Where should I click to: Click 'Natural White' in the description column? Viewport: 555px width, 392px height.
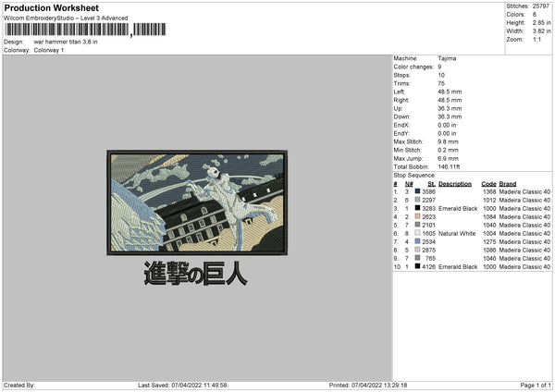(x=457, y=233)
